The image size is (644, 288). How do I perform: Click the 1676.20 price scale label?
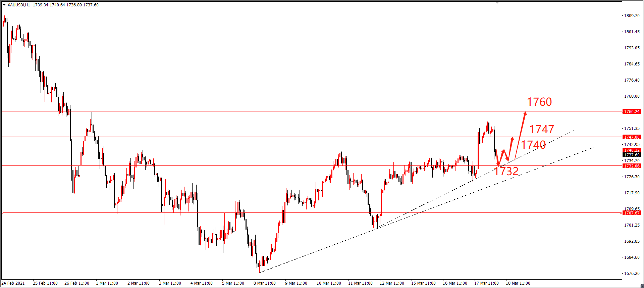632,274
